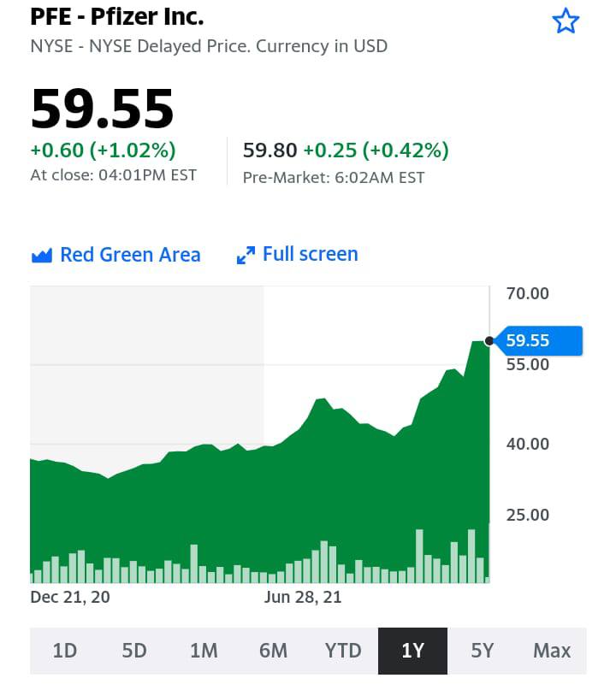Click the blue 59.55 current price flag
Screen dimensions: 616x690
(x=540, y=340)
